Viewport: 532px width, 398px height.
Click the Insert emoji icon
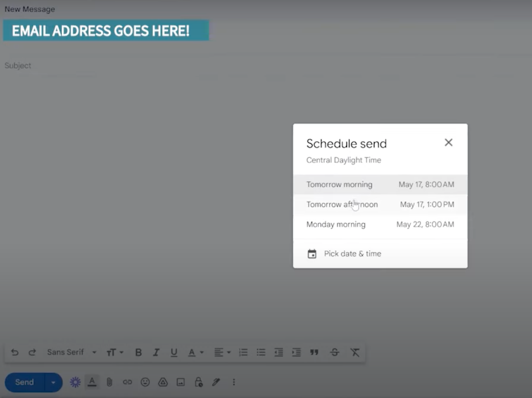[145, 382]
